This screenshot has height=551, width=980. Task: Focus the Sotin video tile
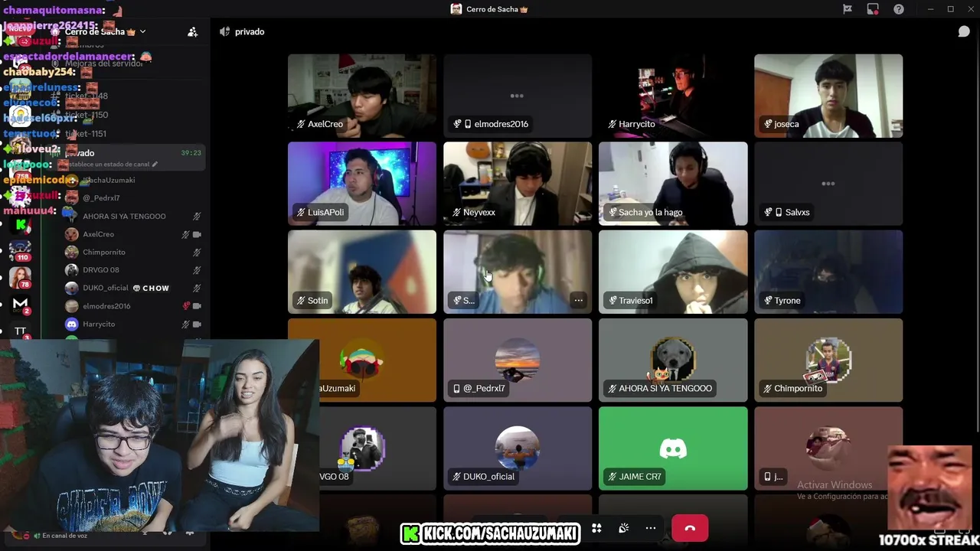point(362,272)
